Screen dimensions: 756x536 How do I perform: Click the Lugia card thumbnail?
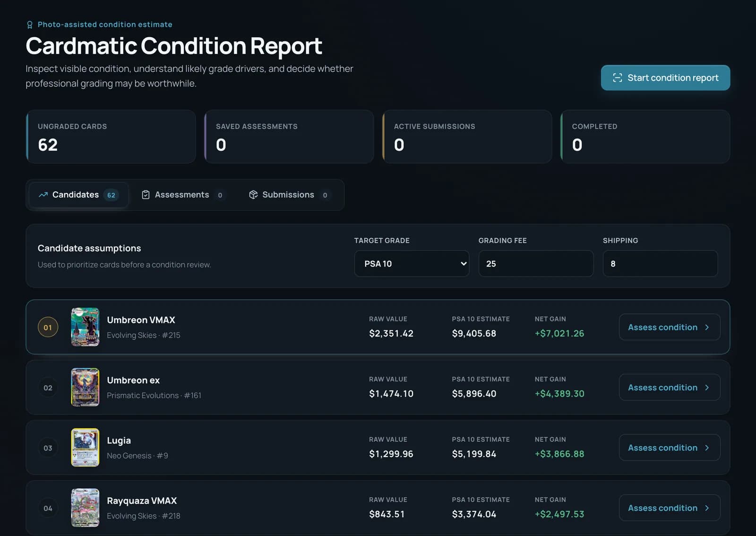pyautogui.click(x=85, y=448)
